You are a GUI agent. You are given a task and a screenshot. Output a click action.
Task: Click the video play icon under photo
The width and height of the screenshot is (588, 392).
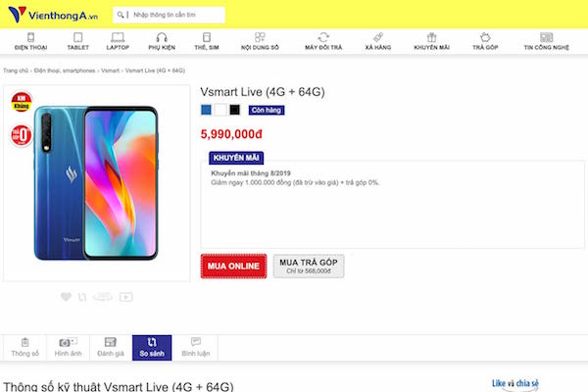[x=125, y=297]
